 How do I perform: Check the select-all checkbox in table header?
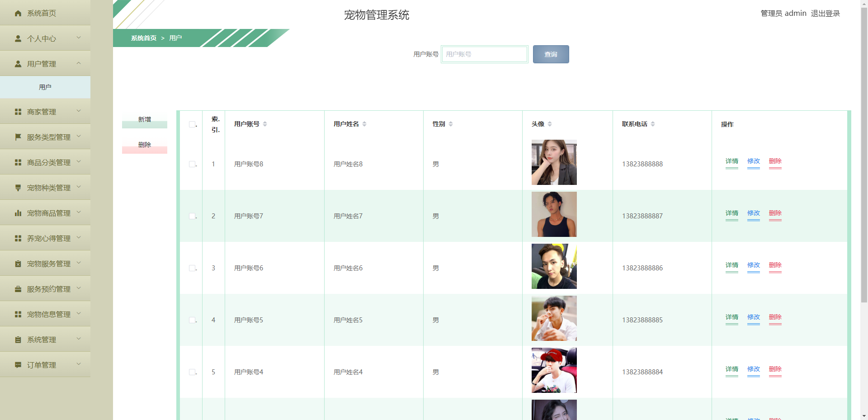(192, 123)
